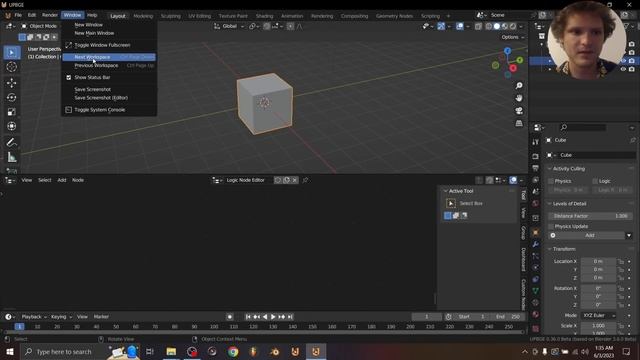Click the search icon in Properties editor

click(564, 128)
